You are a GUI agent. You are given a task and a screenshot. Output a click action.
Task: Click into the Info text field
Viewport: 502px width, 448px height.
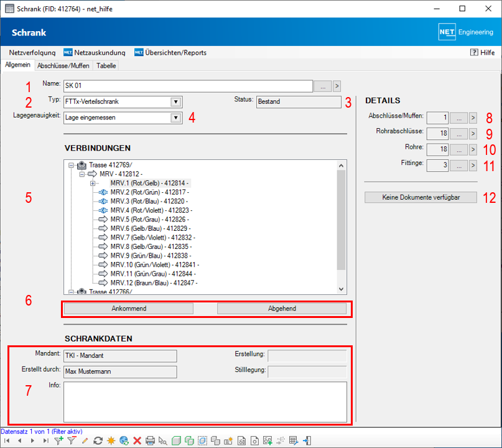point(205,401)
